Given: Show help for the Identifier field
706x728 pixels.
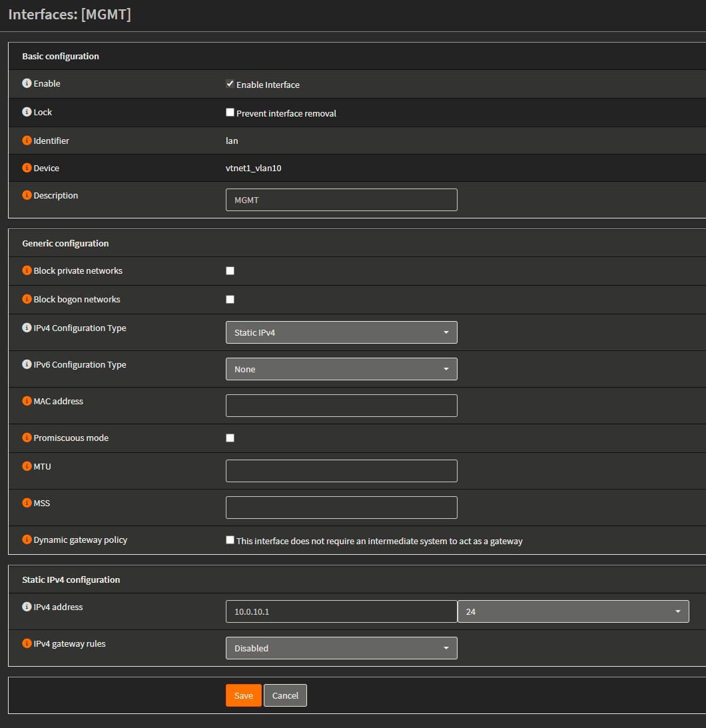Looking at the screenshot, I should 27,141.
